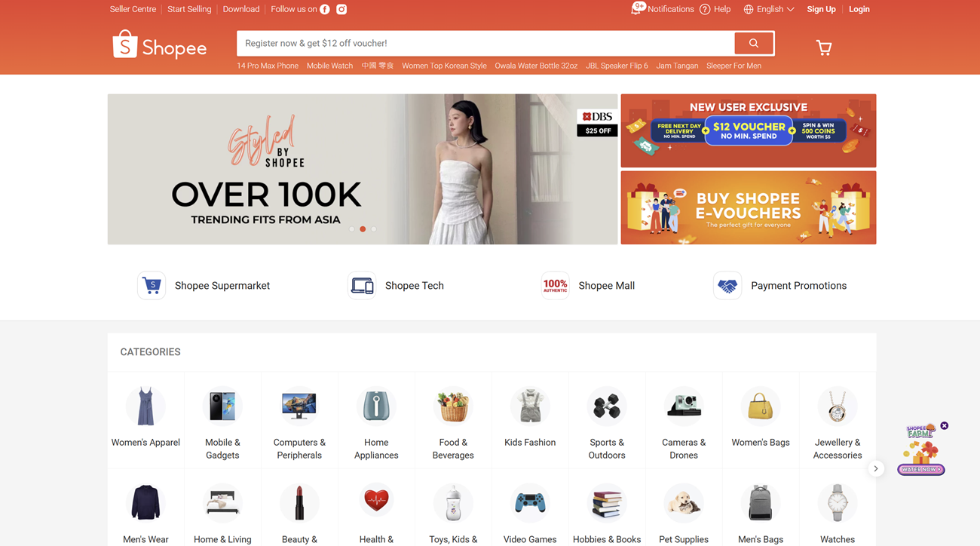Select the Pet Supplies category icon
The height and width of the screenshot is (546, 980).
point(684,503)
